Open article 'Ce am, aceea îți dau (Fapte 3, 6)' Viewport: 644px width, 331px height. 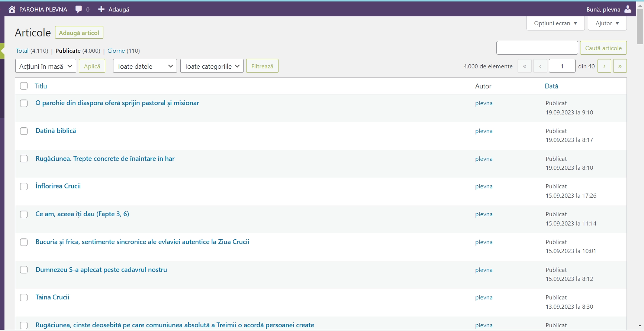[82, 214]
